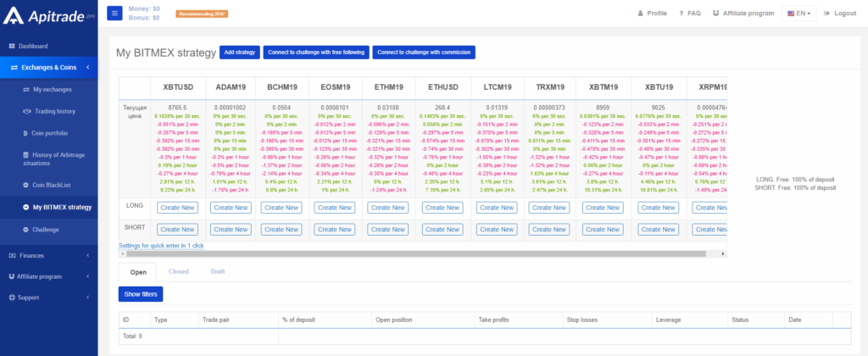Create New SHORT for XBTUSD
Viewport: 868px width, 356px height.
(177, 229)
